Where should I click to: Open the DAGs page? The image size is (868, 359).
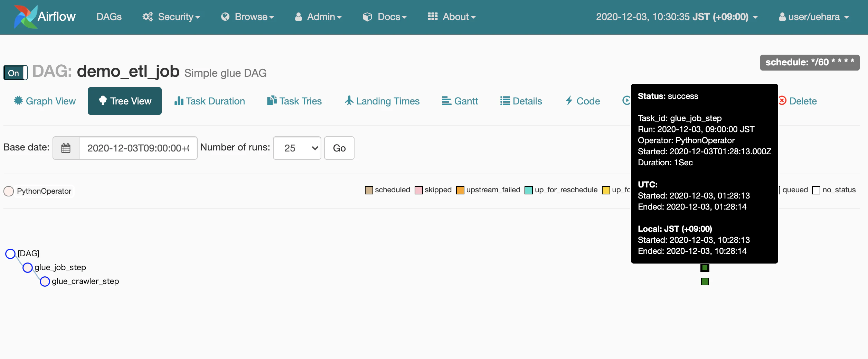(x=109, y=17)
